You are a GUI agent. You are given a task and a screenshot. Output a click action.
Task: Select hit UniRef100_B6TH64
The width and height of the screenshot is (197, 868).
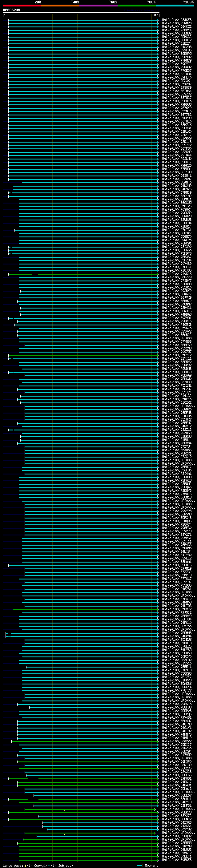[176, 91]
